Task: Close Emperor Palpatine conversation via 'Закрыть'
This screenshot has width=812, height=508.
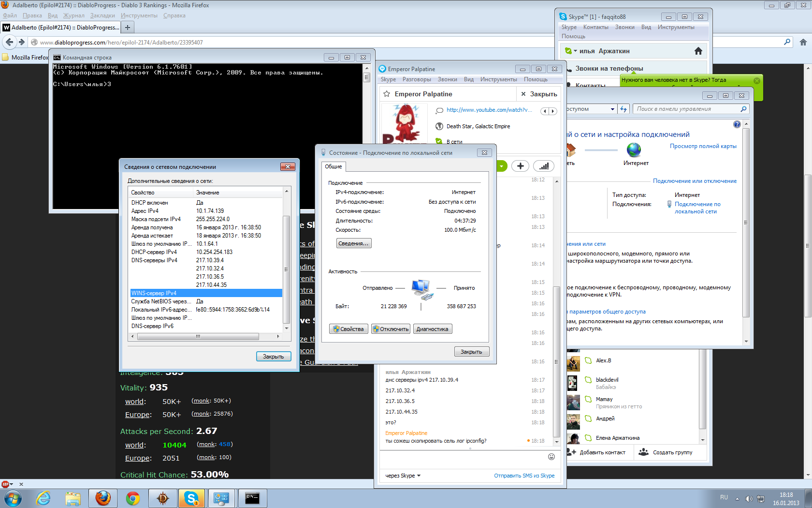Action: pos(539,94)
